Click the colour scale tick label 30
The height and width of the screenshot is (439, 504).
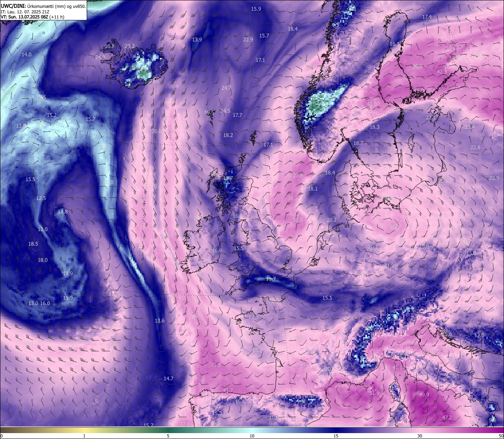(x=420, y=436)
